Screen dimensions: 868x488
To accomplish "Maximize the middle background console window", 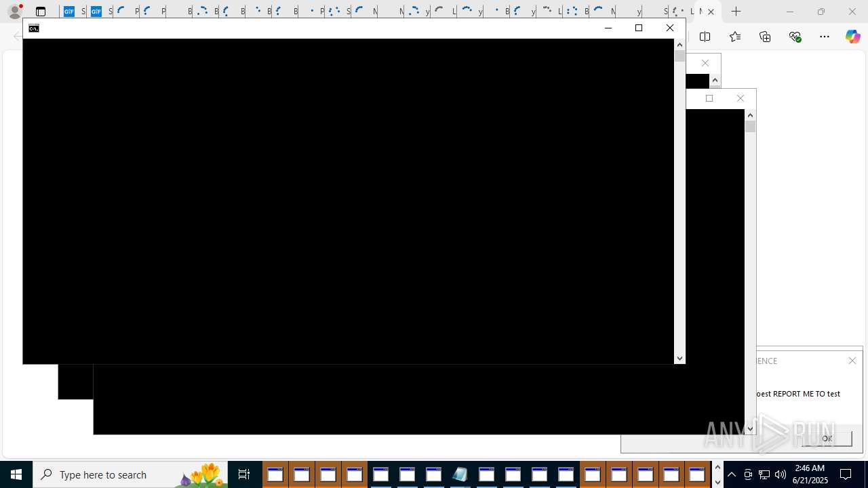I will (x=709, y=98).
